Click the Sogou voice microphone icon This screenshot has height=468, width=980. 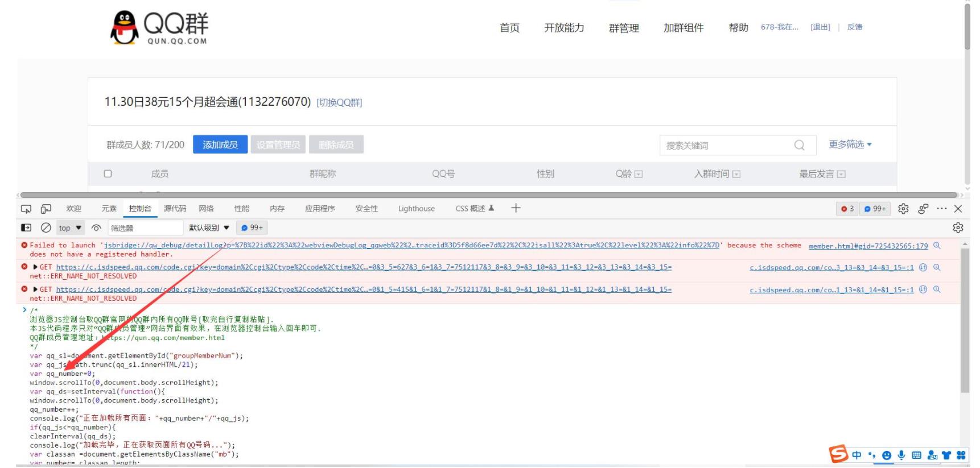[x=901, y=455]
